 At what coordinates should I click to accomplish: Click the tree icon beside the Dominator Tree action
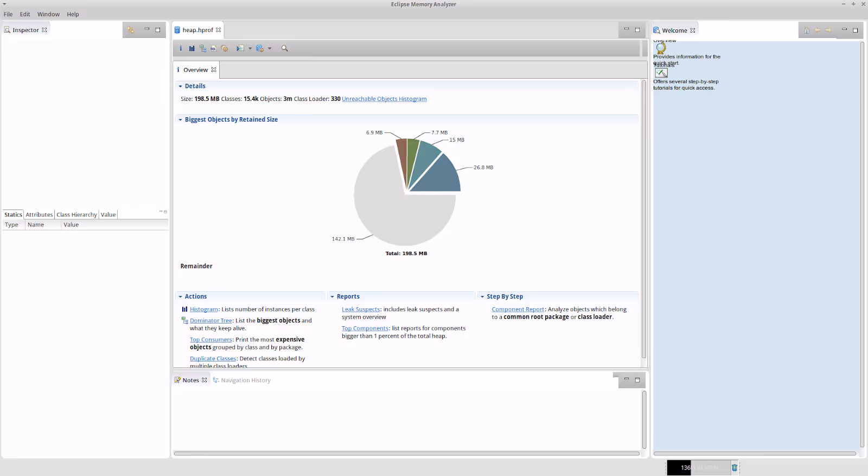[184, 320]
